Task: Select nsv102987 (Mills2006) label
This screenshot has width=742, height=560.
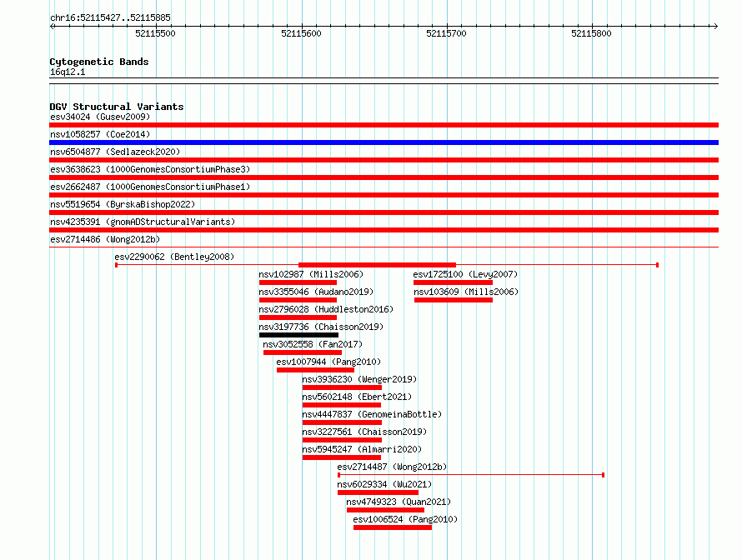Action: pyautogui.click(x=311, y=274)
